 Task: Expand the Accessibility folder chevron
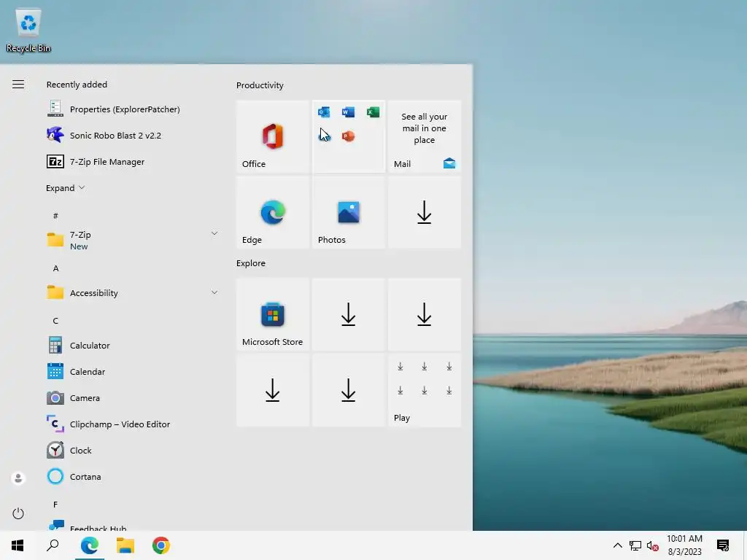214,292
